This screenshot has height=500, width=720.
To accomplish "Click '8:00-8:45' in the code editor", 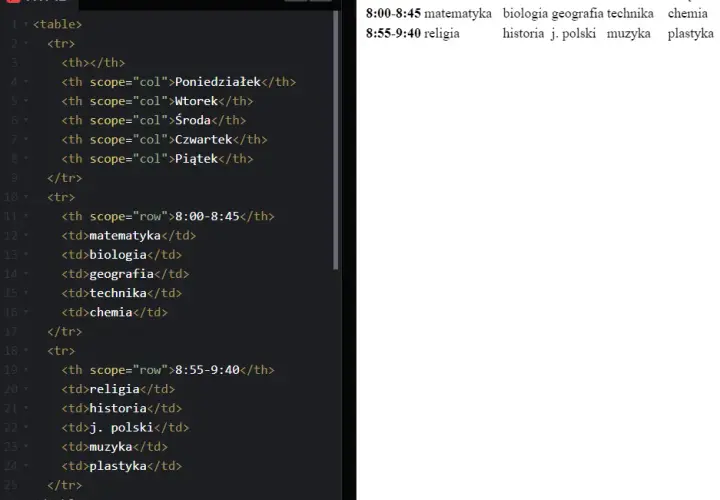I will point(207,216).
